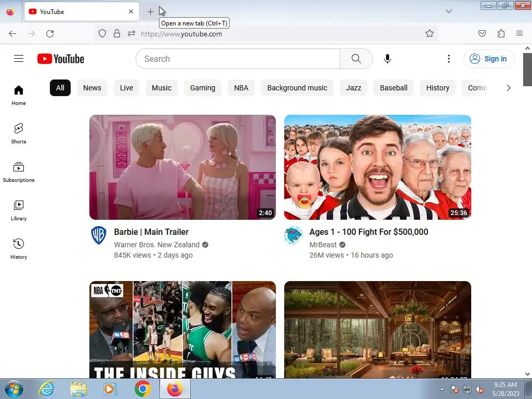List all tabs dropdown arrow

448,11
